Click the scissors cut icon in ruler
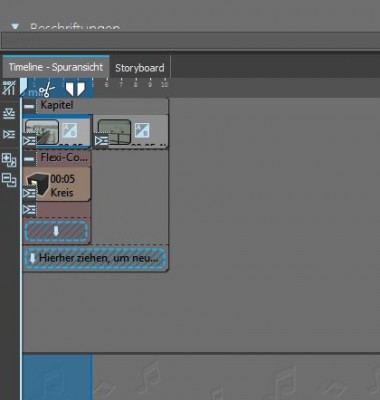Screen dimensions: 380x400 47,90
